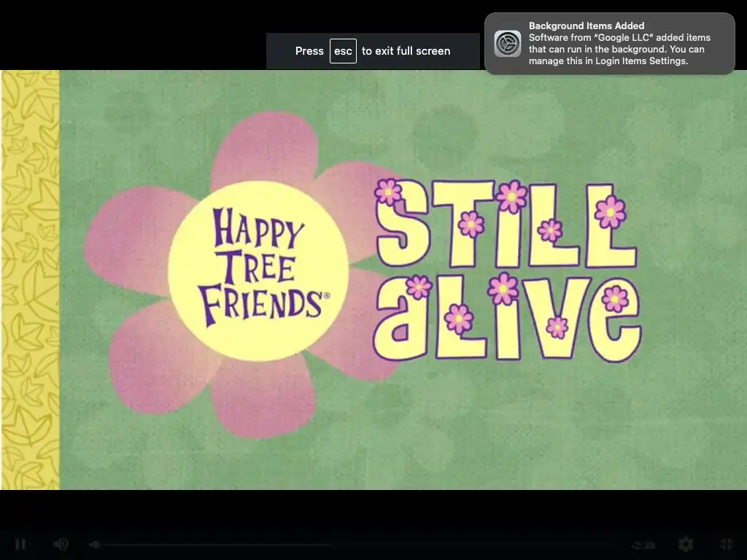The image size is (747, 560).
Task: Open the video settings gear
Action: [x=686, y=544]
